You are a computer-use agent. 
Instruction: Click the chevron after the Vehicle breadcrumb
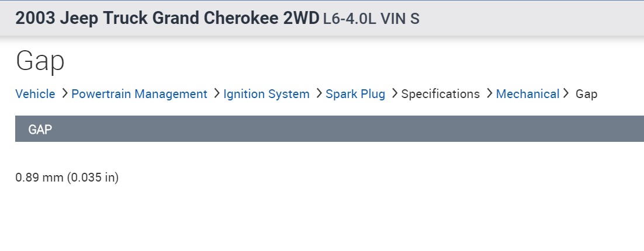click(x=64, y=93)
